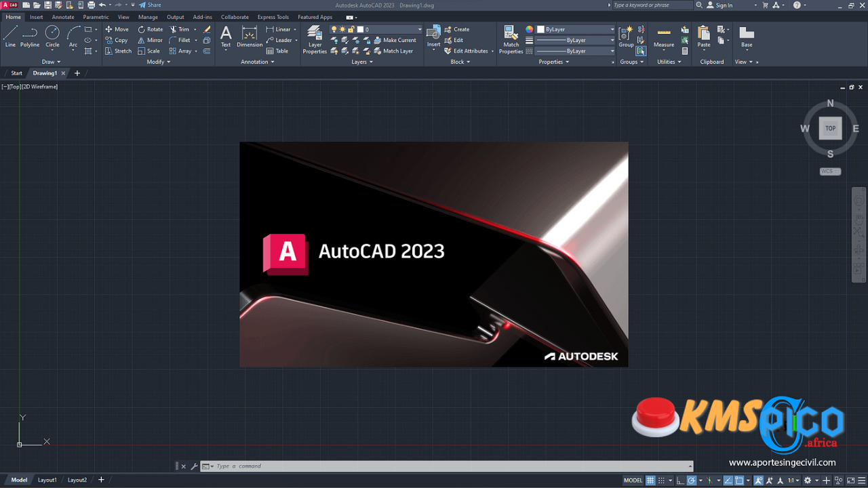Viewport: 868px width, 488px height.
Task: Click the Plot print icon
Action: (x=91, y=5)
